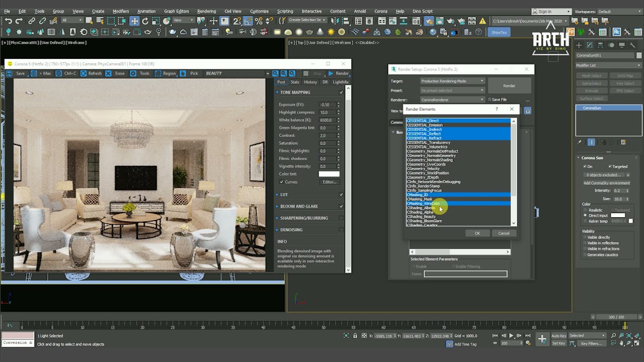Click the Direct input white color swatch

[x=618, y=216]
